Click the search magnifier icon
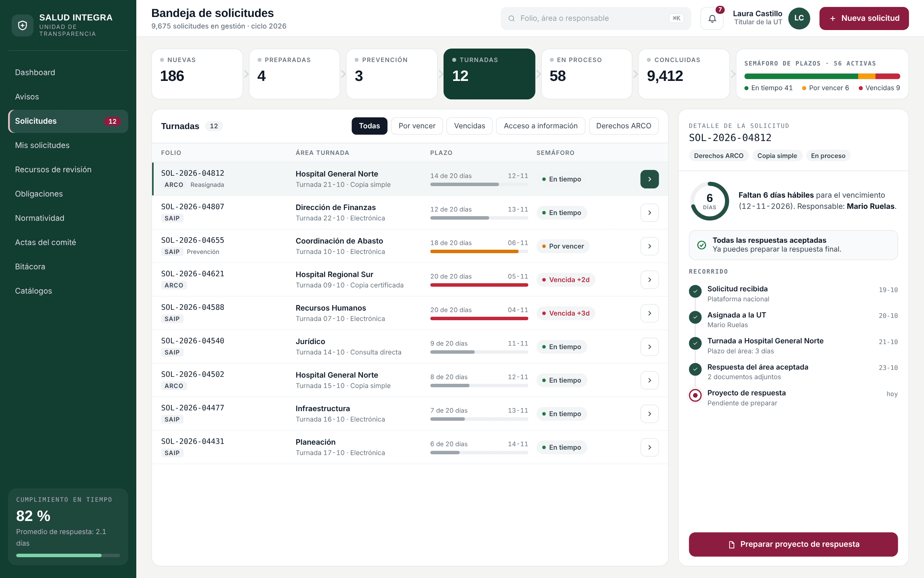 click(x=512, y=18)
